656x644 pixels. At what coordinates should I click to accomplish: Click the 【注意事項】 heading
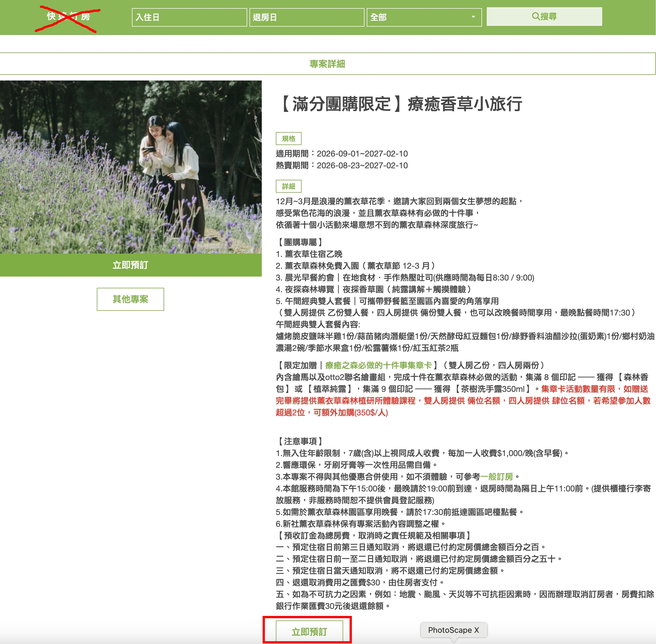(301, 441)
